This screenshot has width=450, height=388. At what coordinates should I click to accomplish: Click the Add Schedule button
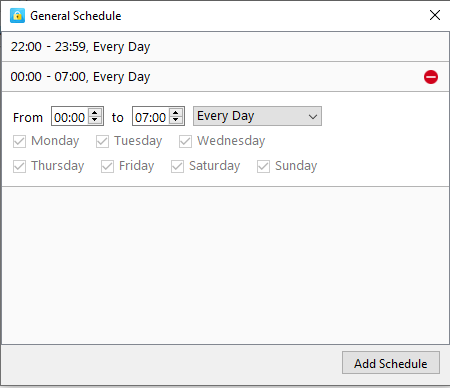[391, 363]
